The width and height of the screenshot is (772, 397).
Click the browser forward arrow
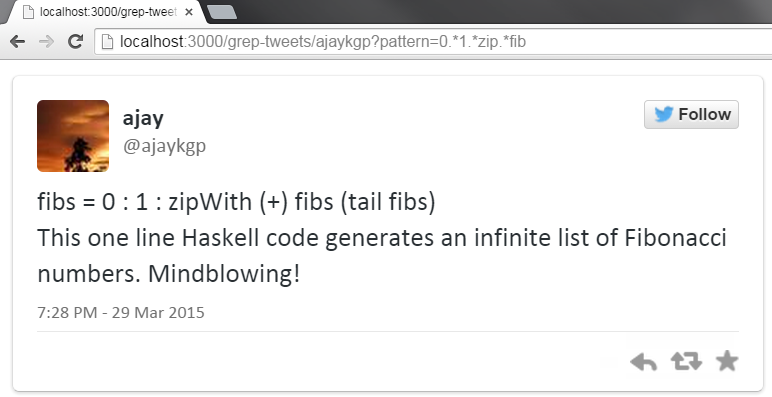pos(46,42)
